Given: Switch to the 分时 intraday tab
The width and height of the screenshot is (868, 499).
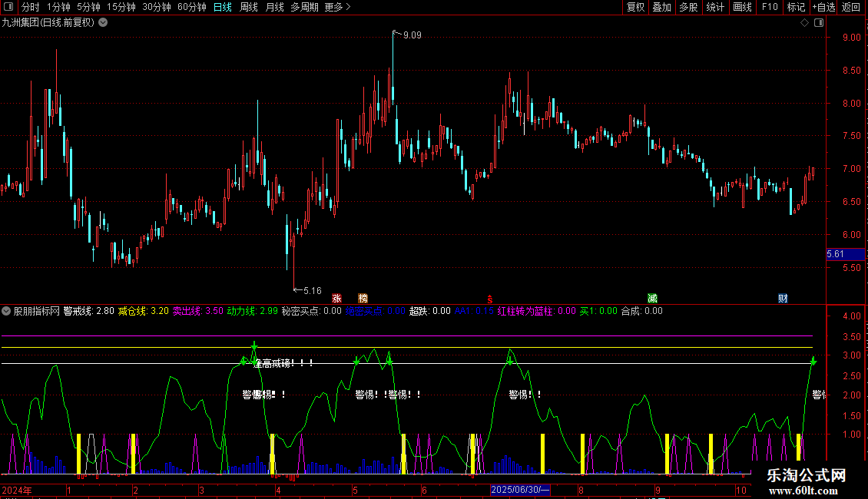Looking at the screenshot, I should point(31,8).
